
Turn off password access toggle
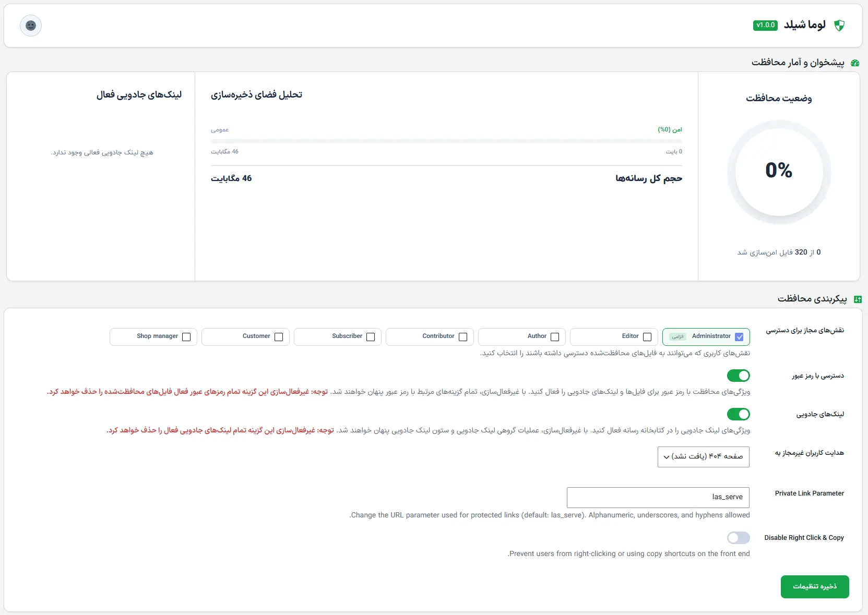pos(739,376)
